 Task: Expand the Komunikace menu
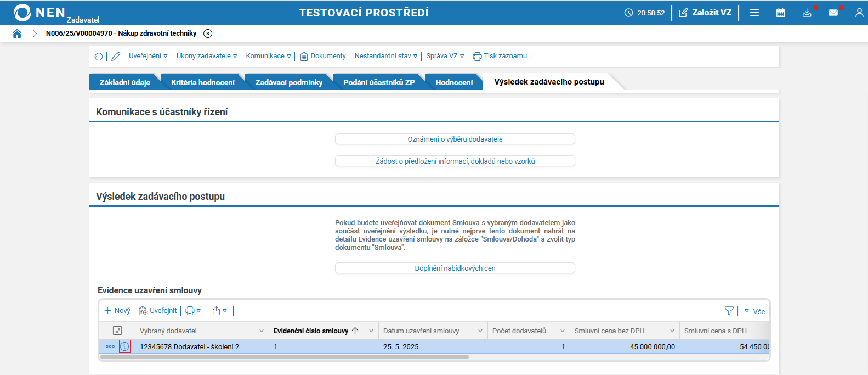tap(269, 56)
